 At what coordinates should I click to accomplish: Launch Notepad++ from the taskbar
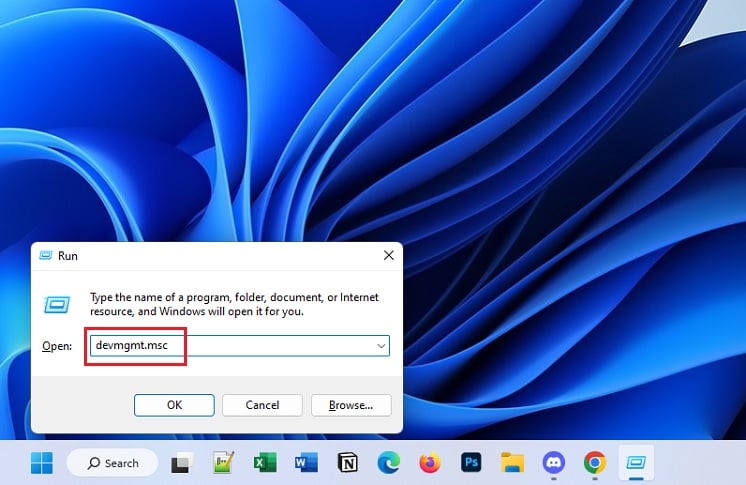[x=223, y=463]
